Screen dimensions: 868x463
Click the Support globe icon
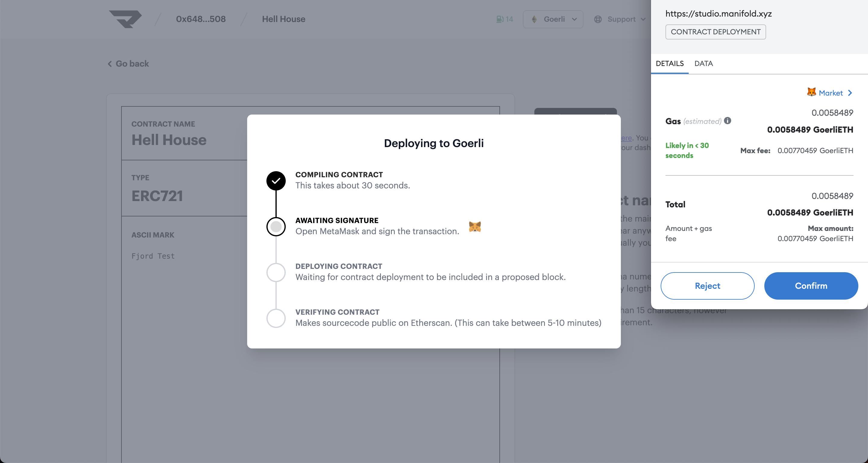point(598,19)
